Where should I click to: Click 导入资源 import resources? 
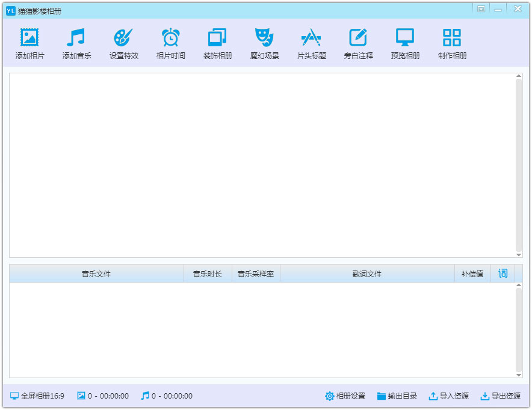point(448,396)
